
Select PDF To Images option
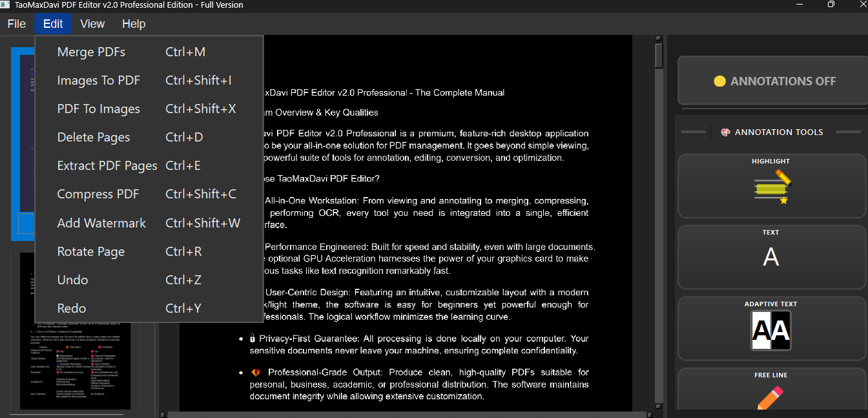tap(98, 109)
